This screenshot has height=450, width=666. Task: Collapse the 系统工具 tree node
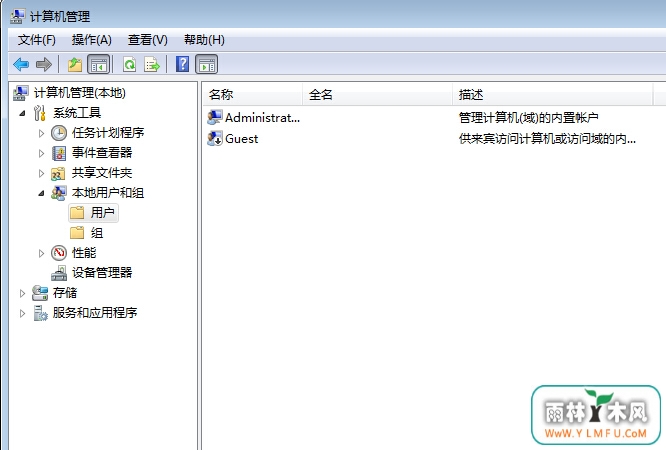pyautogui.click(x=23, y=113)
